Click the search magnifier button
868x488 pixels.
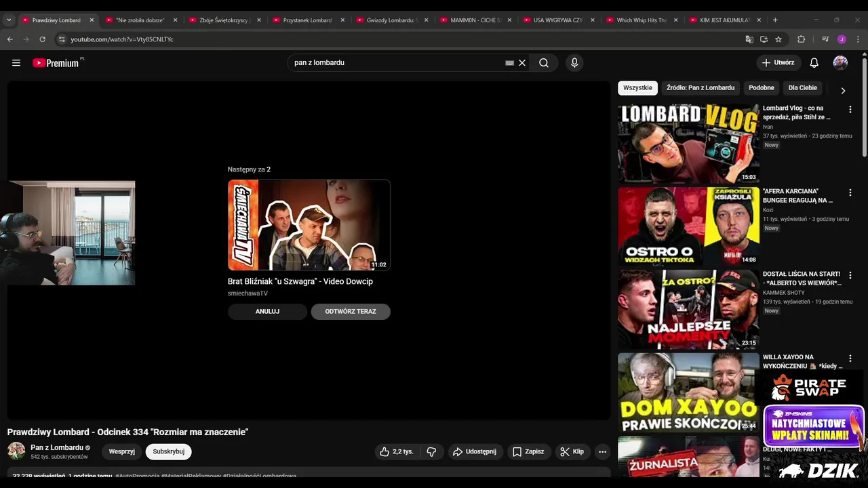click(x=544, y=63)
